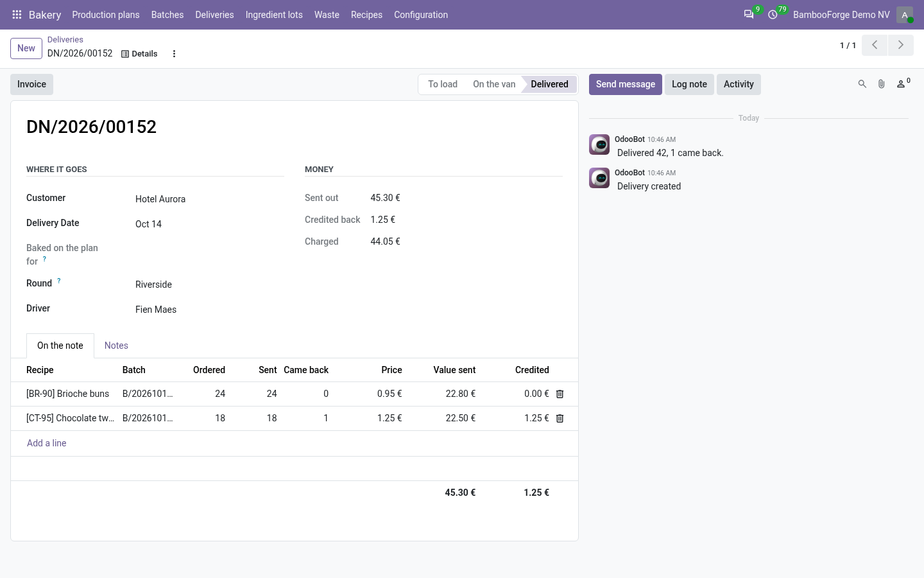The height and width of the screenshot is (578, 924).
Task: Select the On the note tab
Action: pyautogui.click(x=60, y=346)
